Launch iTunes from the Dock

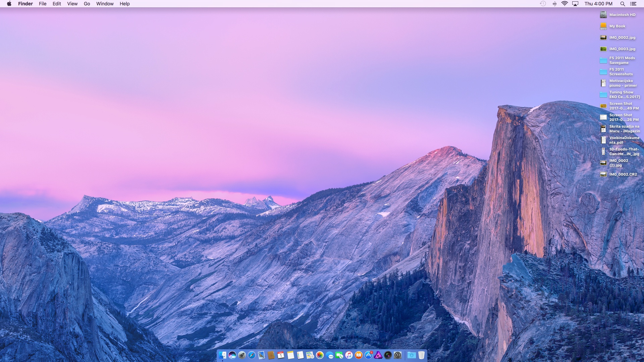(x=349, y=355)
